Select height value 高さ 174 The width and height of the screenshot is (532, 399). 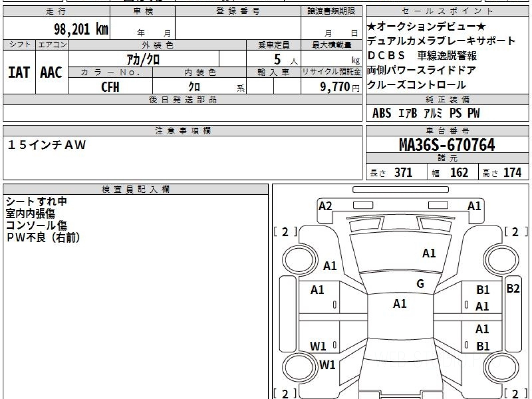coord(502,172)
